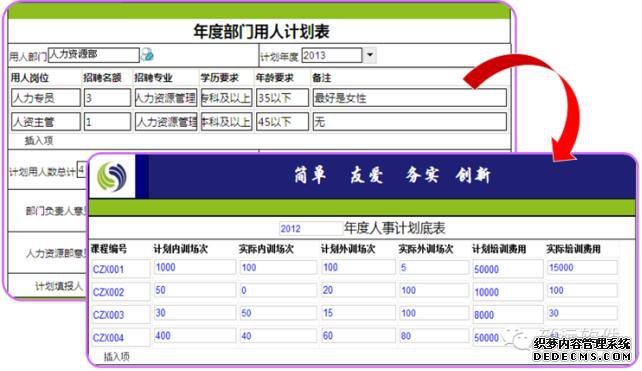The width and height of the screenshot is (642, 371).
Task: Click 实际内训场次 field in CZX004 row
Action: coord(278,336)
